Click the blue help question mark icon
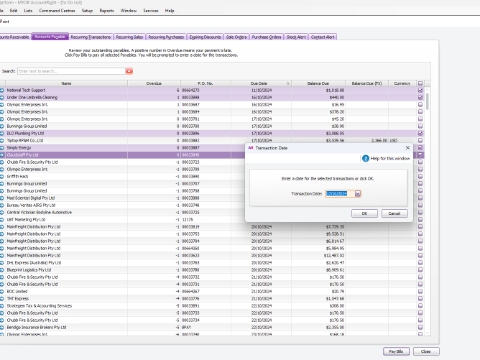This screenshot has height=360, width=480. pyautogui.click(x=365, y=158)
